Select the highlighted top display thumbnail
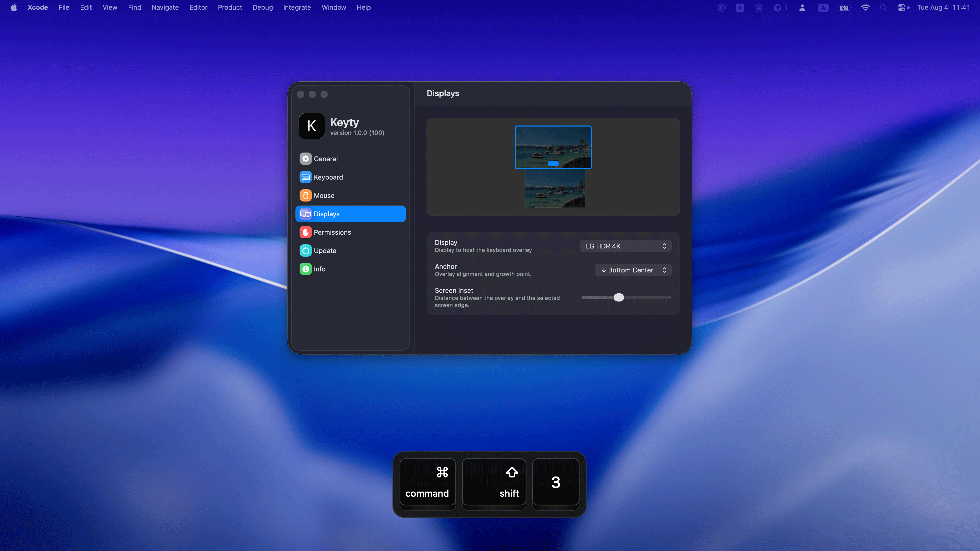Image resolution: width=980 pixels, height=551 pixels. [553, 147]
